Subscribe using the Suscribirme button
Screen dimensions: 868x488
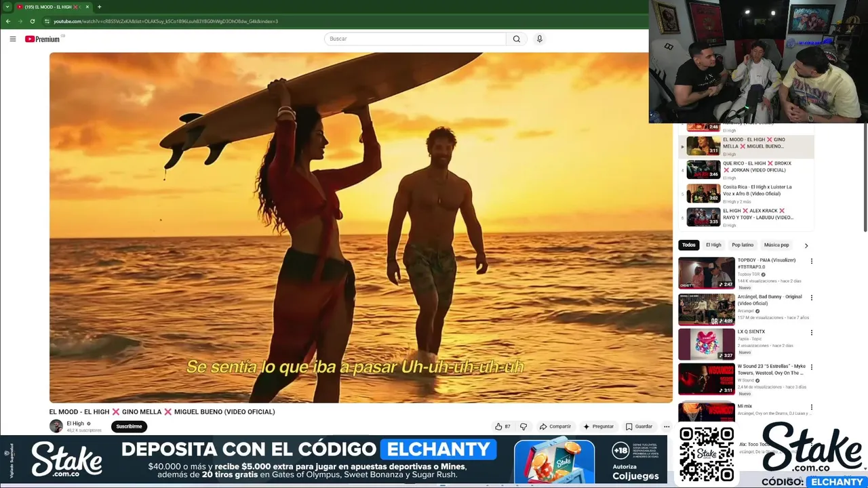pos(129,426)
